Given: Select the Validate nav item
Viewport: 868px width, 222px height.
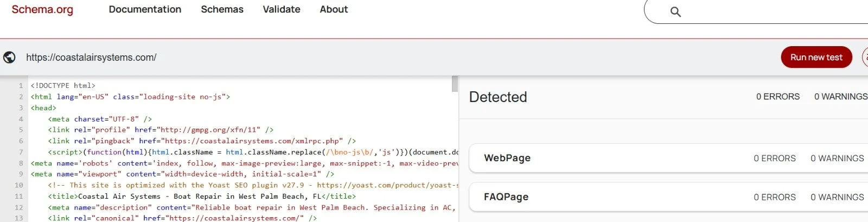Looking at the screenshot, I should click(282, 9).
